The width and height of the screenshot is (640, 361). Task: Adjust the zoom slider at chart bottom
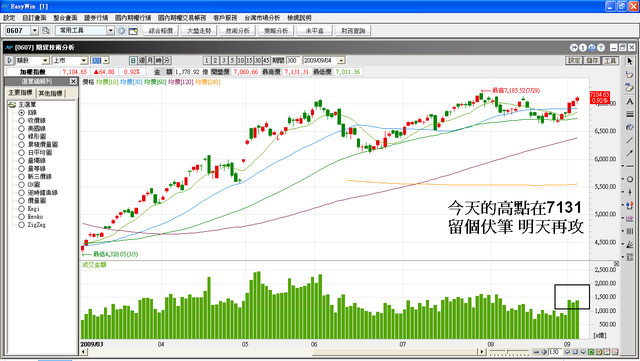point(507,352)
